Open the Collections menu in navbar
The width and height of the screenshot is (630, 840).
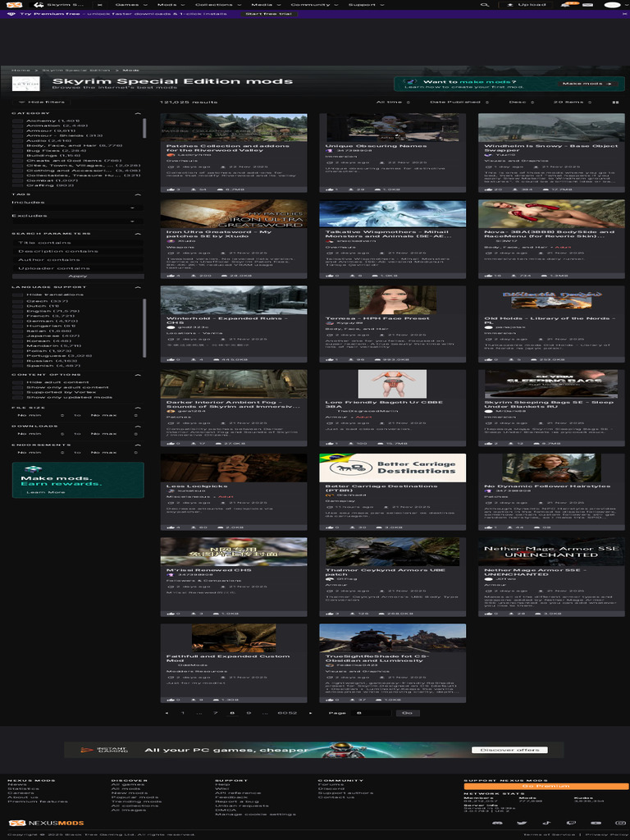[217, 4]
